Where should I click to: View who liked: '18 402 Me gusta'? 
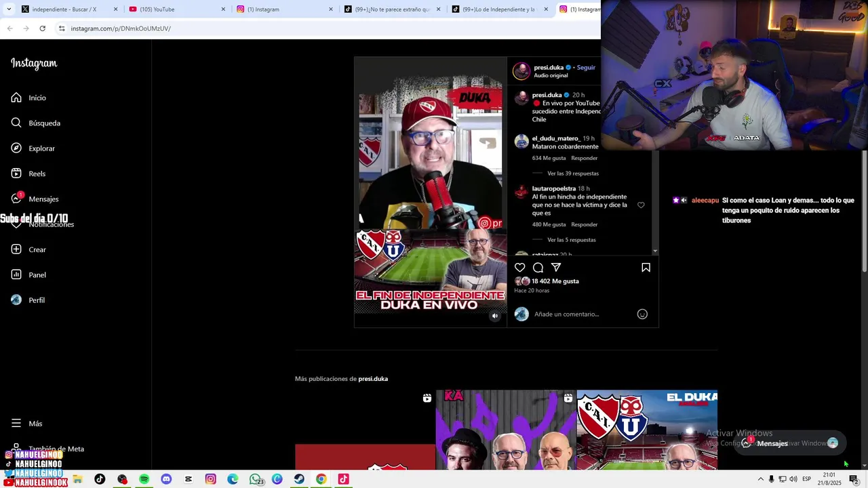pos(555,281)
